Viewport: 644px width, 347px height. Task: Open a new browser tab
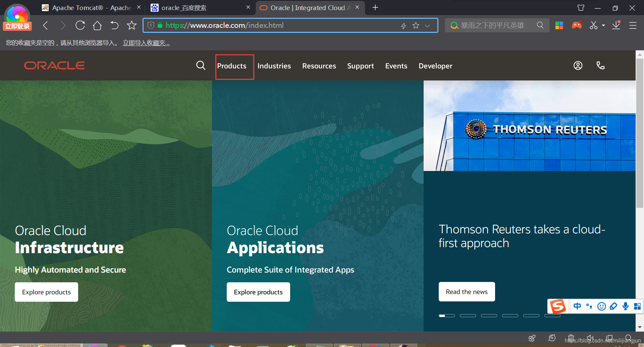[375, 7]
